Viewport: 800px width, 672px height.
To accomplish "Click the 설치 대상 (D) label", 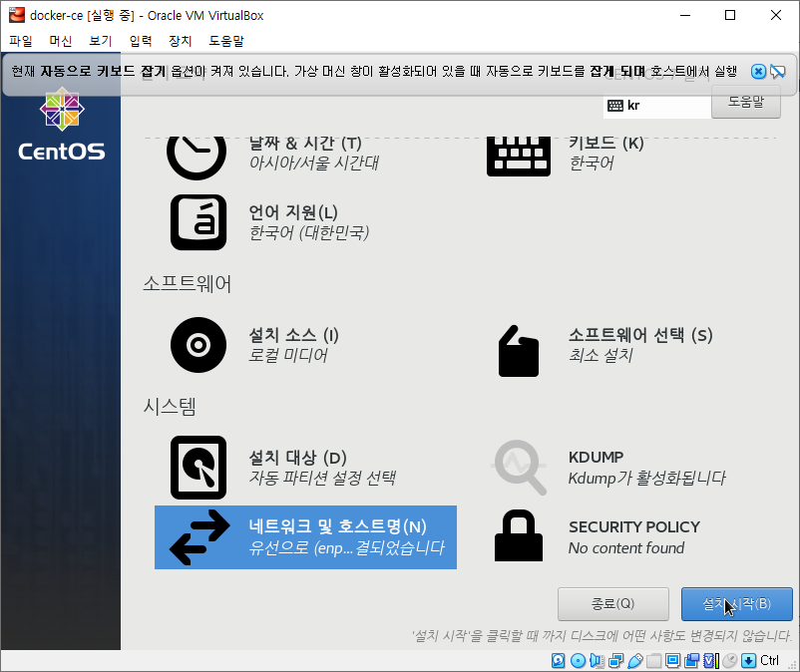I will [297, 458].
